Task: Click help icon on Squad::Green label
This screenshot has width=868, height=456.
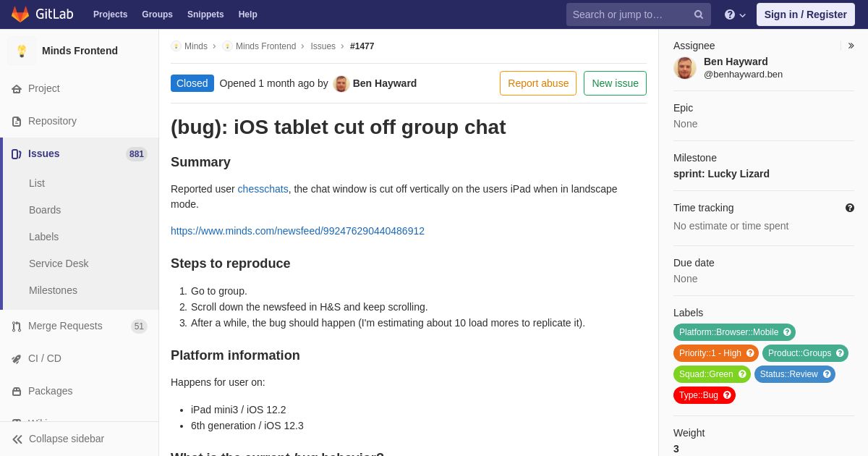Action: pos(742,374)
